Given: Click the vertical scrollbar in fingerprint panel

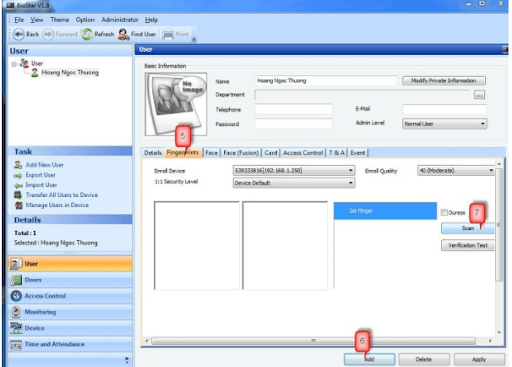Looking at the screenshot, I should [499, 225].
